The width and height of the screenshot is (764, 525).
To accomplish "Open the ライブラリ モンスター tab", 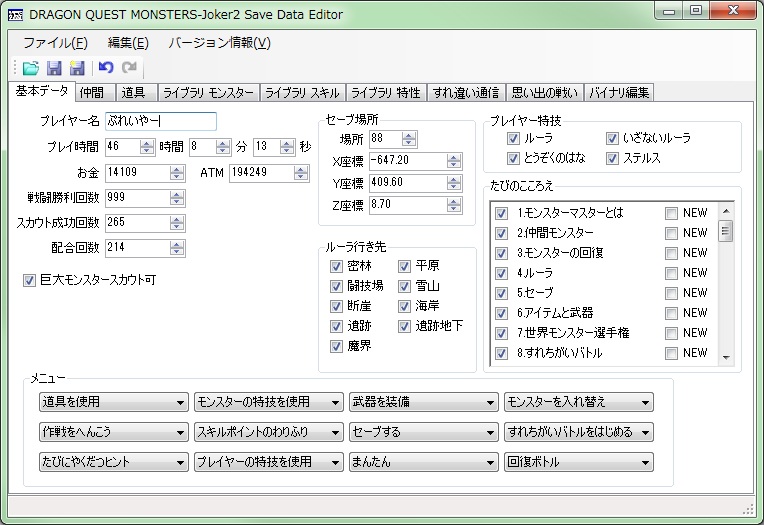I will (208, 93).
